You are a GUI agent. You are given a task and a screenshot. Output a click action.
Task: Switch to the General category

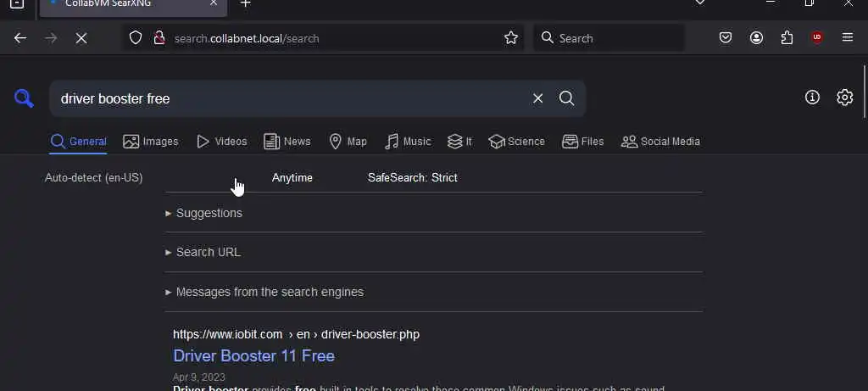[78, 142]
